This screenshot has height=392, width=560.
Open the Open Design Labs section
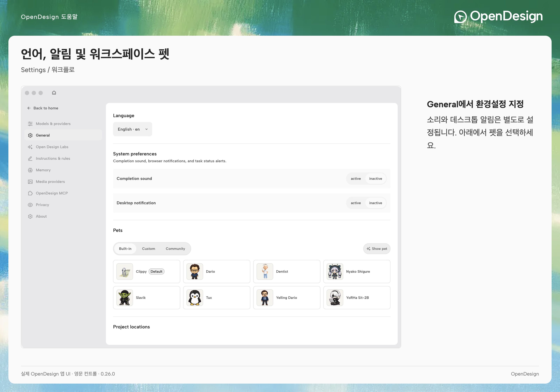[63, 147]
